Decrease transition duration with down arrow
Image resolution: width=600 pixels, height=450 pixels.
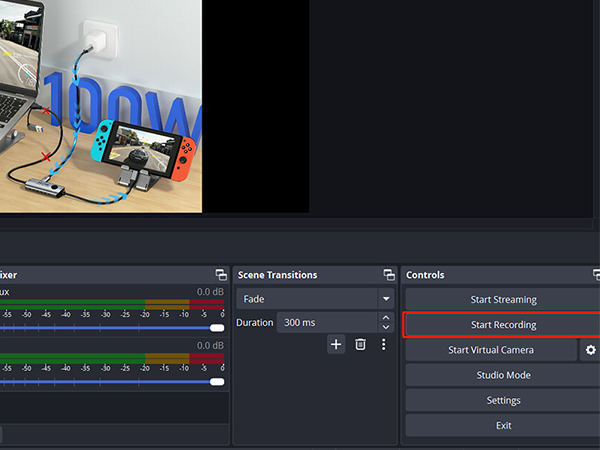pos(386,328)
